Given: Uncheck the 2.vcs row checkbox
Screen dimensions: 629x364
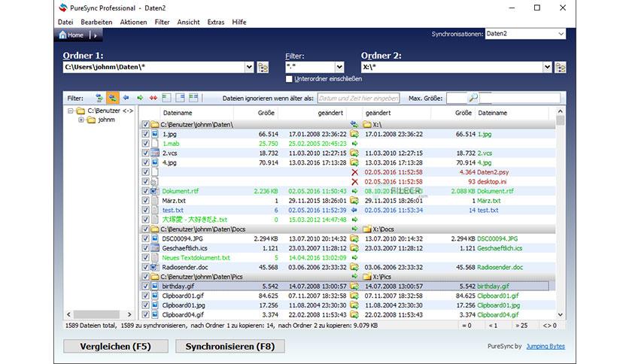Looking at the screenshot, I should (x=145, y=153).
